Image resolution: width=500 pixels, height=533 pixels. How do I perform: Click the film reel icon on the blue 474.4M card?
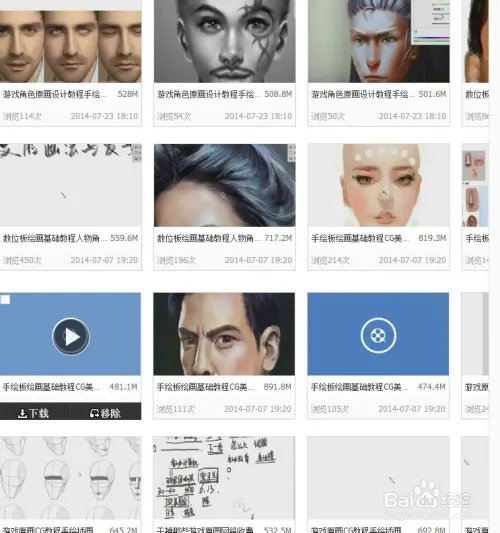pos(378,336)
